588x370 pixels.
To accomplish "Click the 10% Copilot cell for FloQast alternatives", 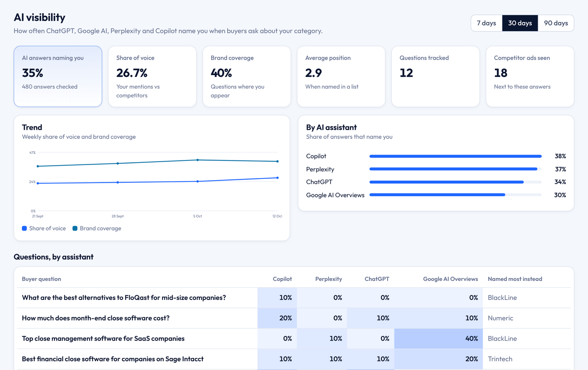I will click(277, 298).
